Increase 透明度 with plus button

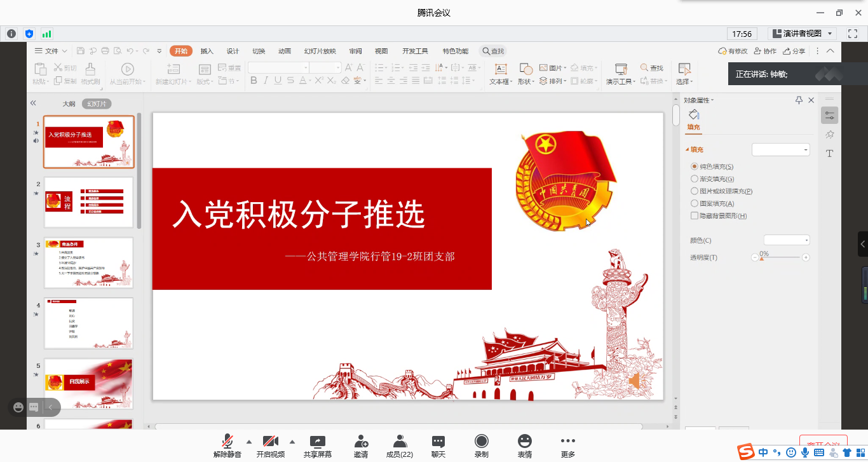point(806,257)
